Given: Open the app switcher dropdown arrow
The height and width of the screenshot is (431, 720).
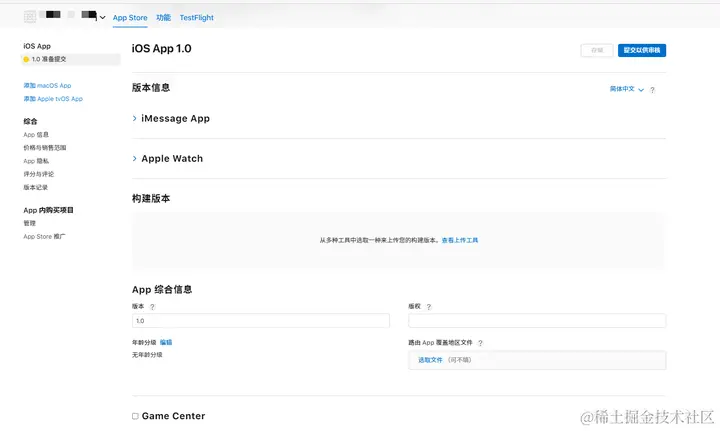Looking at the screenshot, I should tap(102, 17).
